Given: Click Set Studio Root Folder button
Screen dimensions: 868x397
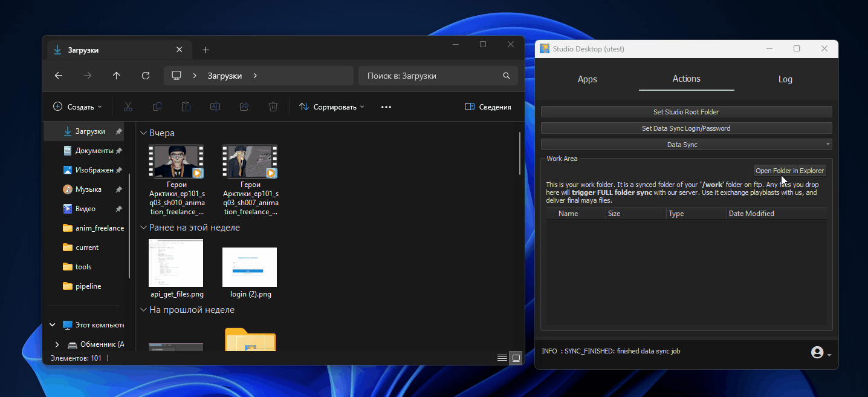Looking at the screenshot, I should [686, 112].
